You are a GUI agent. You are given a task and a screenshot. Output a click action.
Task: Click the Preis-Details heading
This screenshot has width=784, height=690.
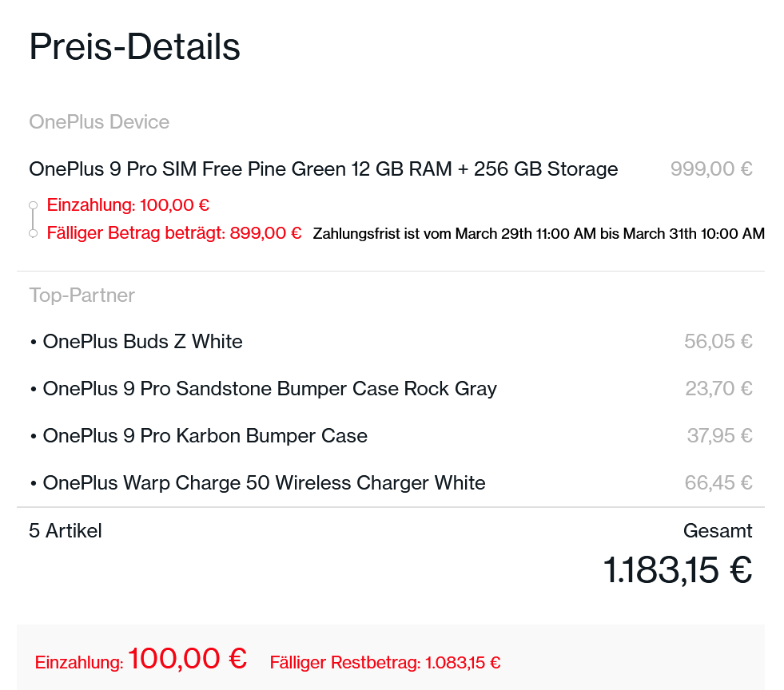134,47
